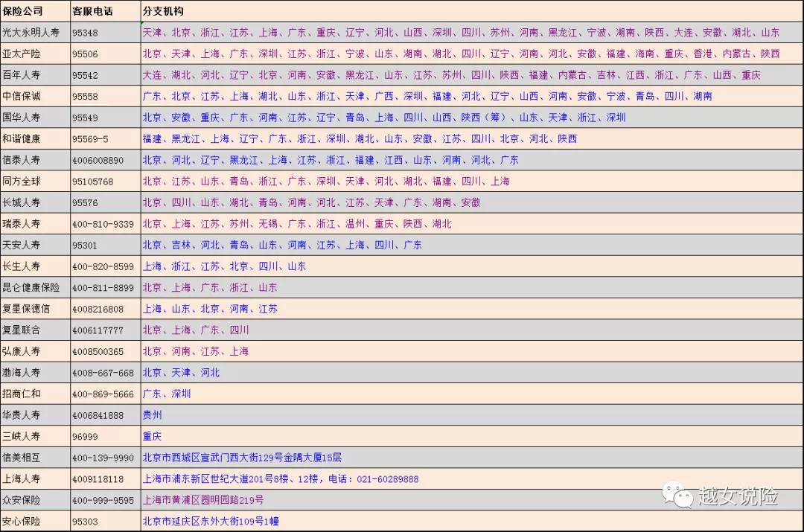804x532 pixels.
Task: Select the 瑞泰人寿 cell
Action: [x=35, y=224]
